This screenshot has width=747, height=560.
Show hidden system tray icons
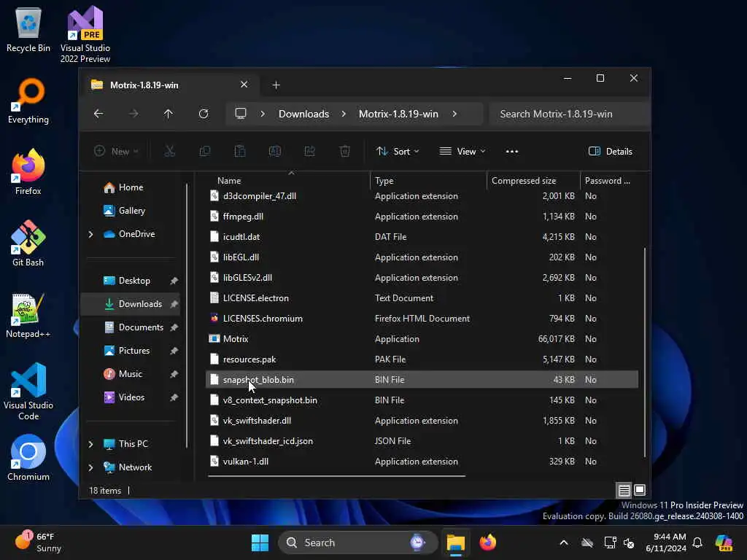pyautogui.click(x=564, y=542)
